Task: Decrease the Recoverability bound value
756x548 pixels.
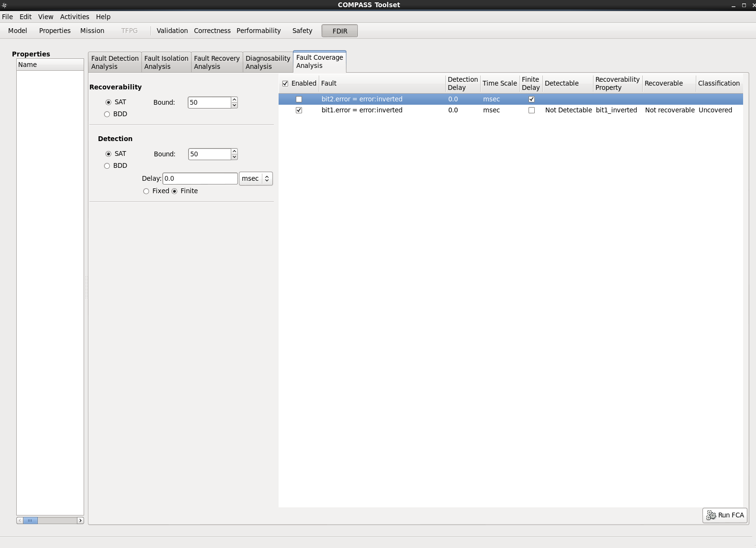Action: point(234,105)
